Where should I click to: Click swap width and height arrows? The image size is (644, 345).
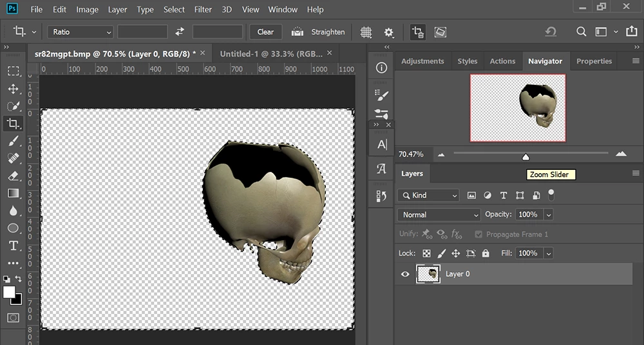(x=180, y=32)
